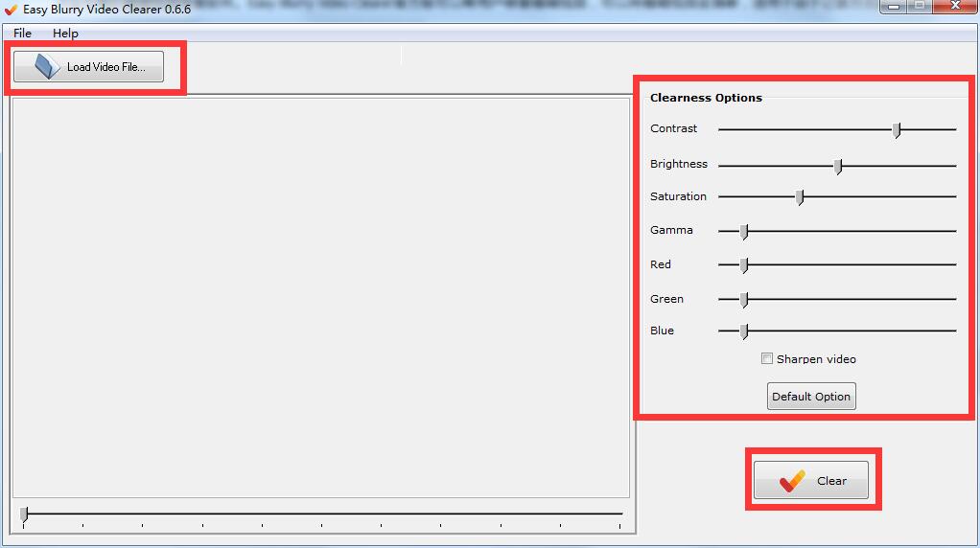Click the video timeline seek handle

point(24,514)
